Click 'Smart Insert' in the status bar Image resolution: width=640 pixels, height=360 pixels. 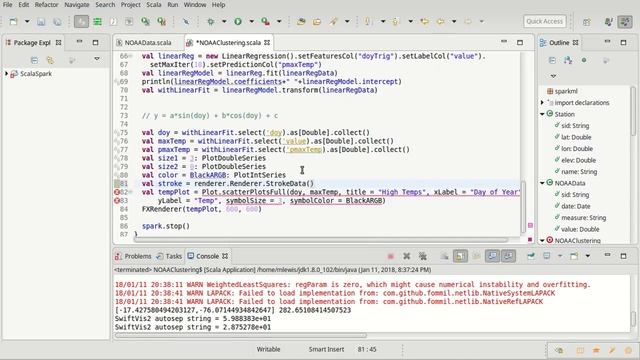point(326,349)
